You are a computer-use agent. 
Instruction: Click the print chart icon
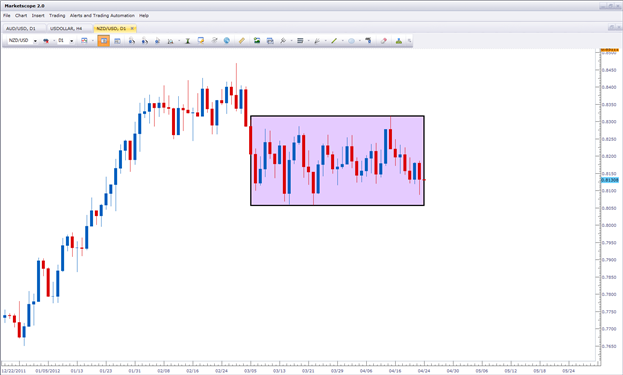(270, 41)
